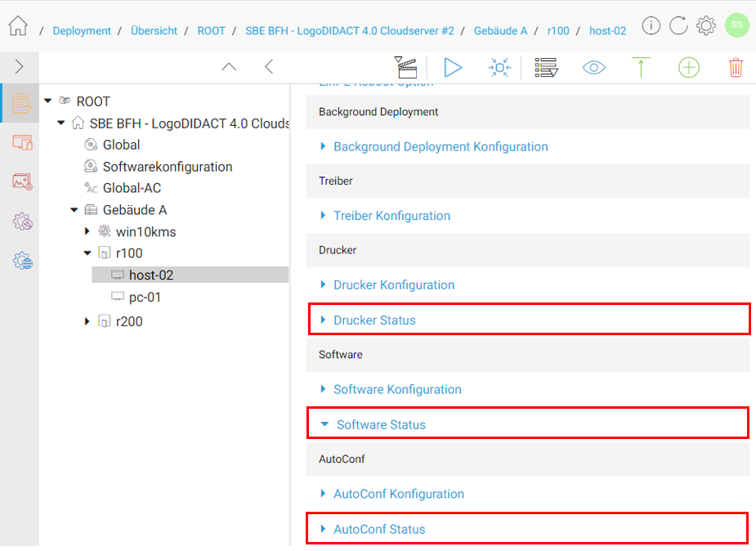Open Deployment breadcrumb link
The image size is (756, 551).
point(82,31)
